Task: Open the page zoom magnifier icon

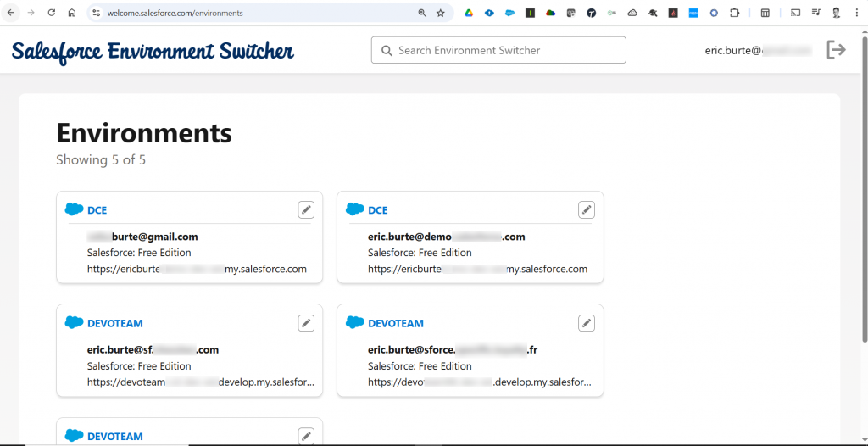Action: [422, 13]
